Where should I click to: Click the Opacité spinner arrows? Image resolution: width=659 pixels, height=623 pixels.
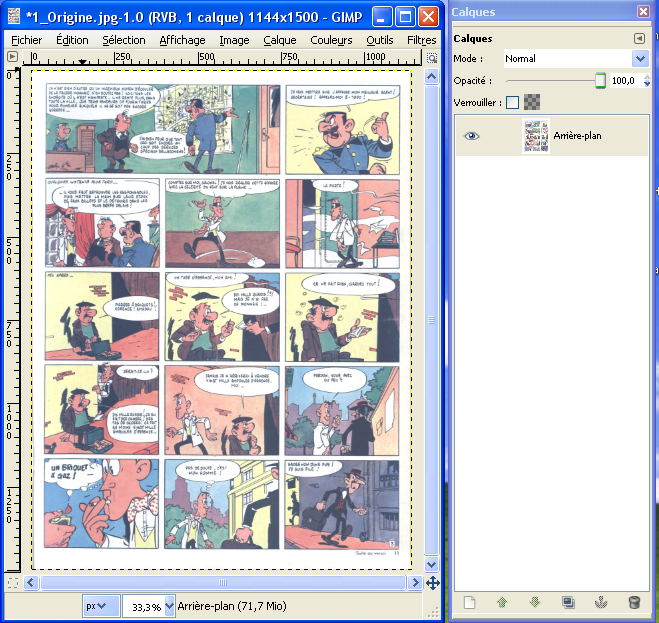pyautogui.click(x=647, y=80)
